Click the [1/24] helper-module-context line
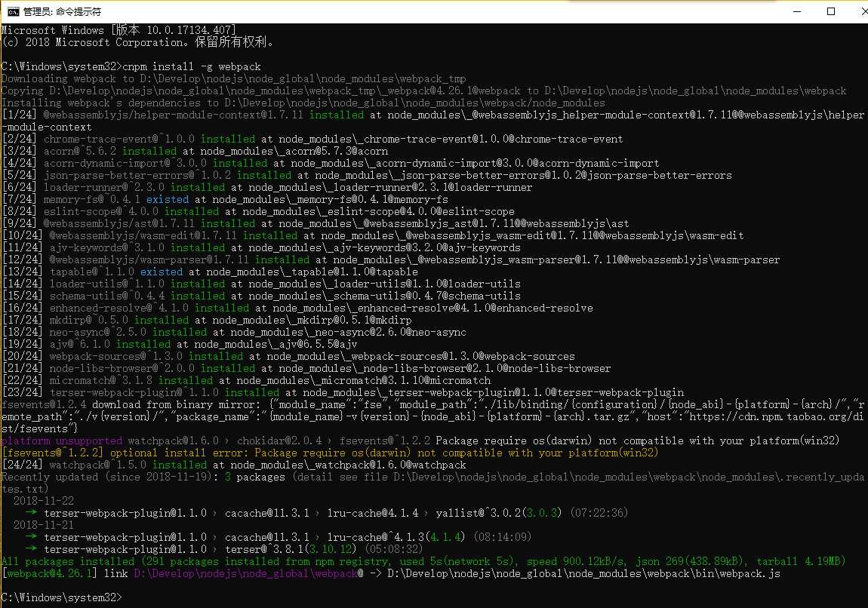This screenshot has height=608, width=868. [x=433, y=121]
